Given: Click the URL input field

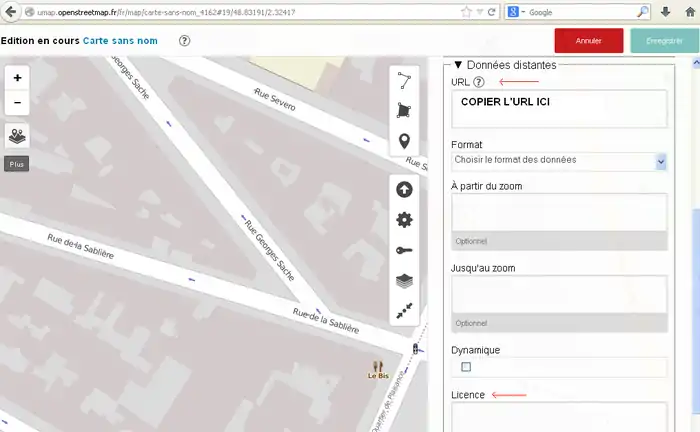Looking at the screenshot, I should pos(559,108).
